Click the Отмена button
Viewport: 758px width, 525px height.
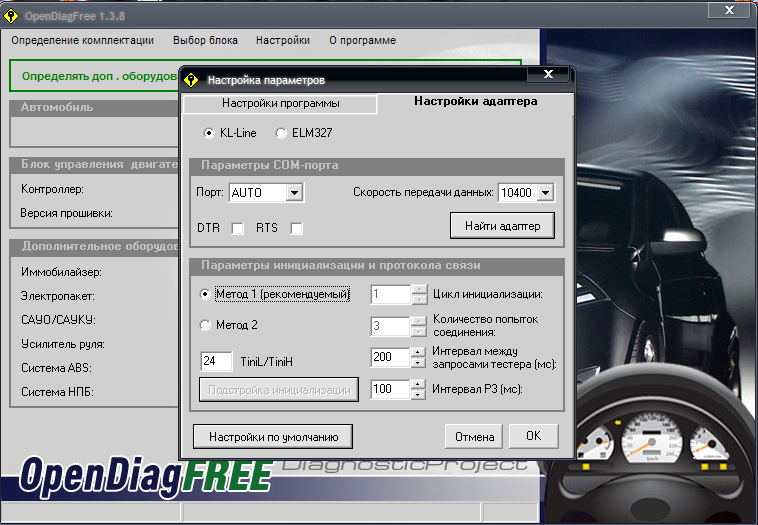click(x=474, y=437)
